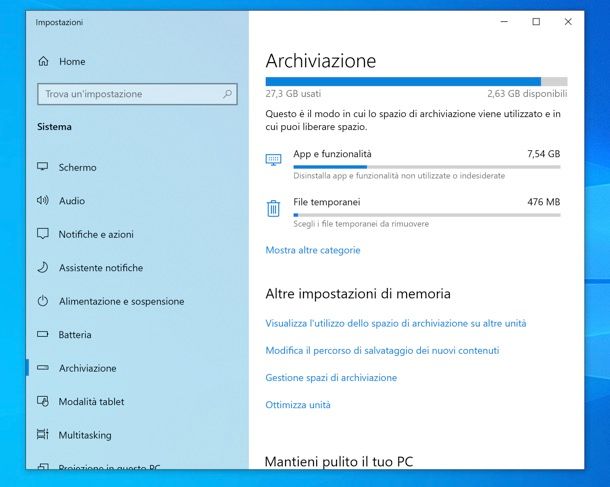Minimize the Impostazioni window
This screenshot has height=487, width=610.
[504, 22]
